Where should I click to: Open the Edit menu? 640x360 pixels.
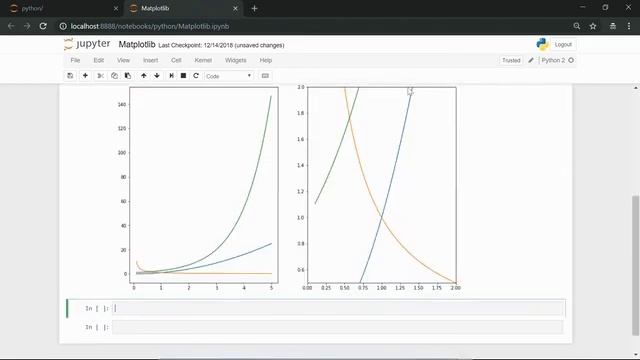pos(98,60)
